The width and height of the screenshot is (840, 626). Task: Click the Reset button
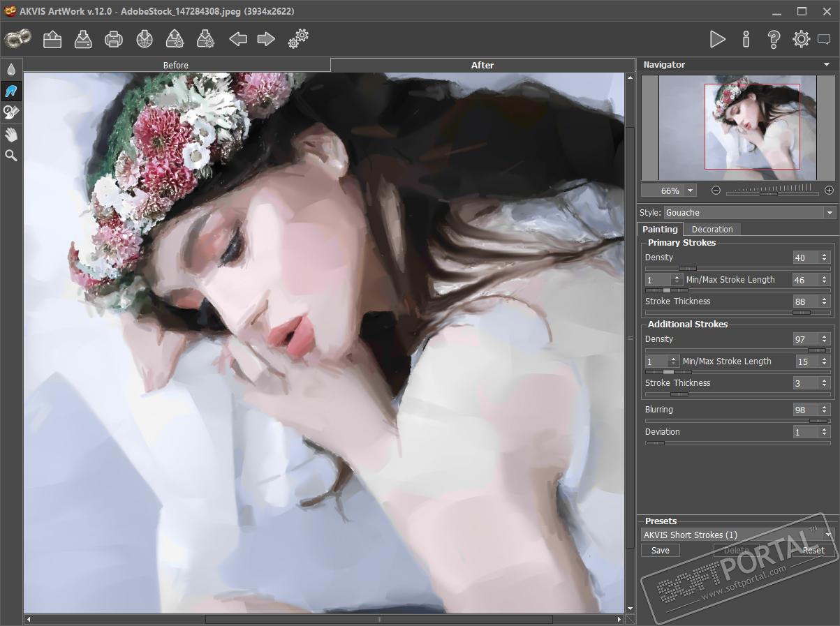(813, 550)
